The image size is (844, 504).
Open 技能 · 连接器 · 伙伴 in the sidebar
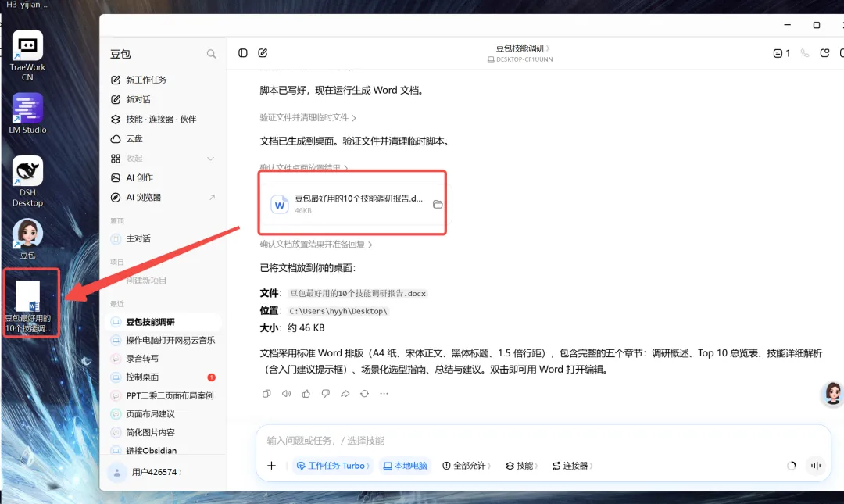coord(163,119)
